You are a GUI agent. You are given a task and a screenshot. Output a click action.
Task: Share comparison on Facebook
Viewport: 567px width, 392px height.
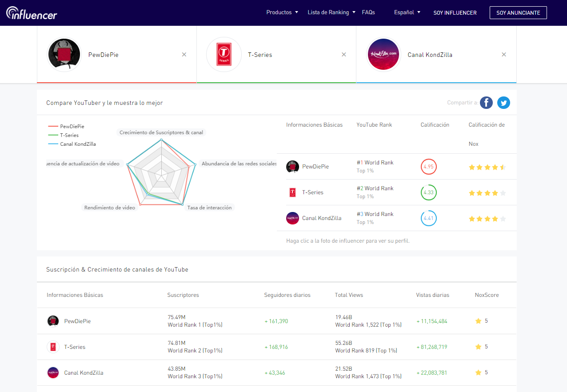click(486, 103)
